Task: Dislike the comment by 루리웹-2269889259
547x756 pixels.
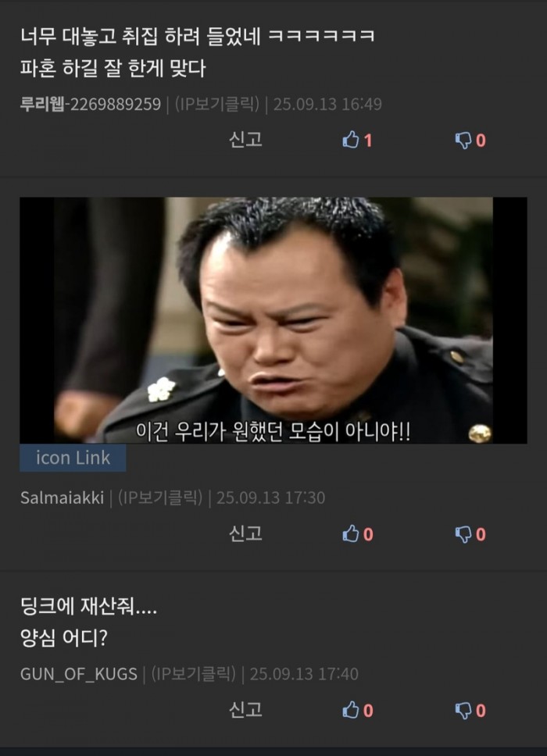Action: point(470,141)
